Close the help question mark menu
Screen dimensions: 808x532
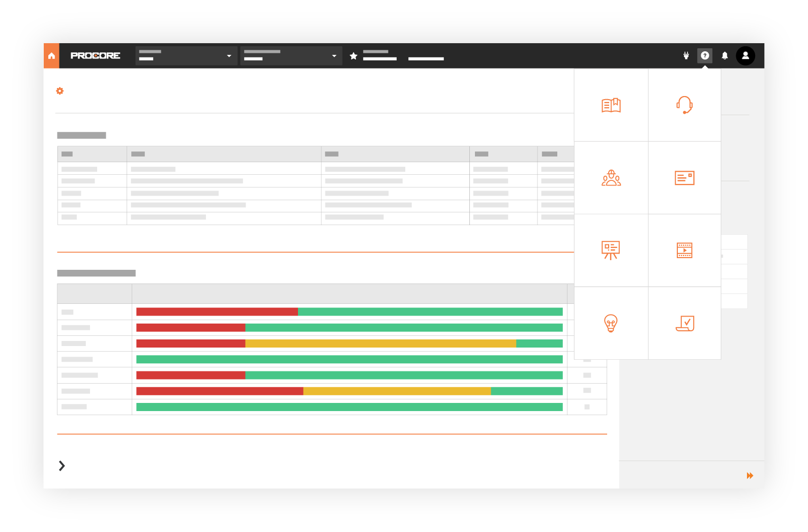(x=705, y=56)
